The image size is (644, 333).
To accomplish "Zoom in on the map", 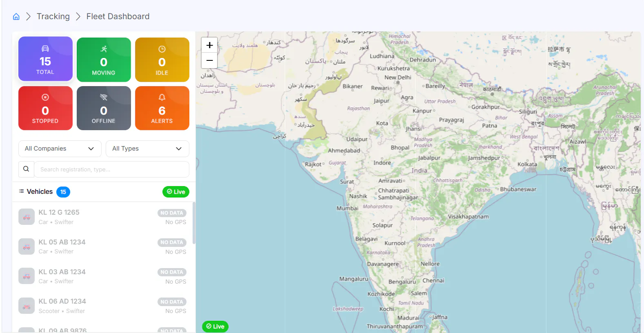I will coord(209,45).
